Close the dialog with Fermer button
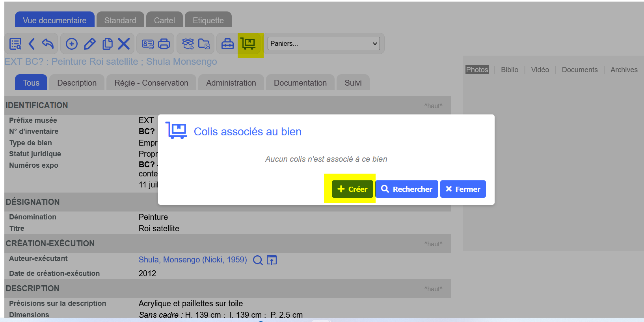The height and width of the screenshot is (322, 644). click(463, 189)
